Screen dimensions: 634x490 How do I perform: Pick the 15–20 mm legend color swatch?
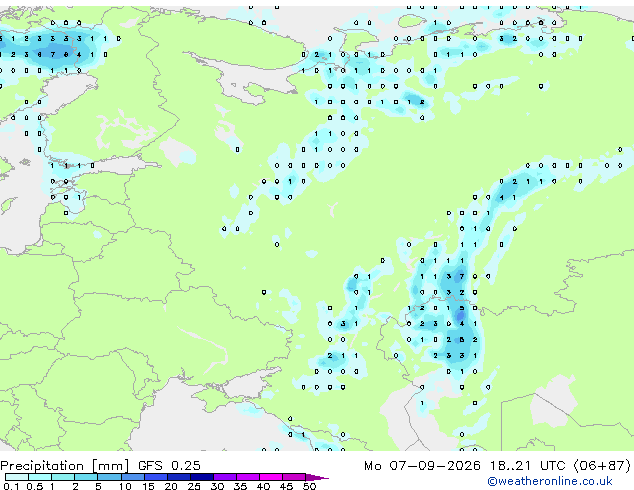click(x=155, y=477)
